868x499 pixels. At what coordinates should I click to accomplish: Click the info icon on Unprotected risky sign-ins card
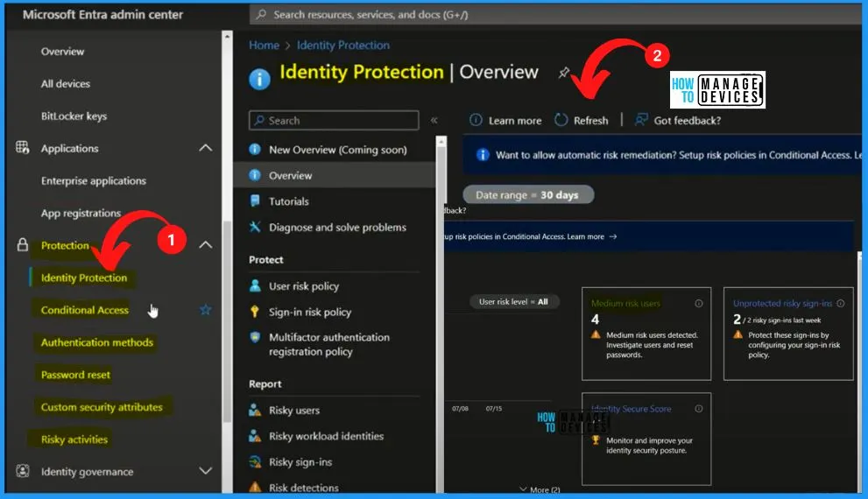click(840, 303)
